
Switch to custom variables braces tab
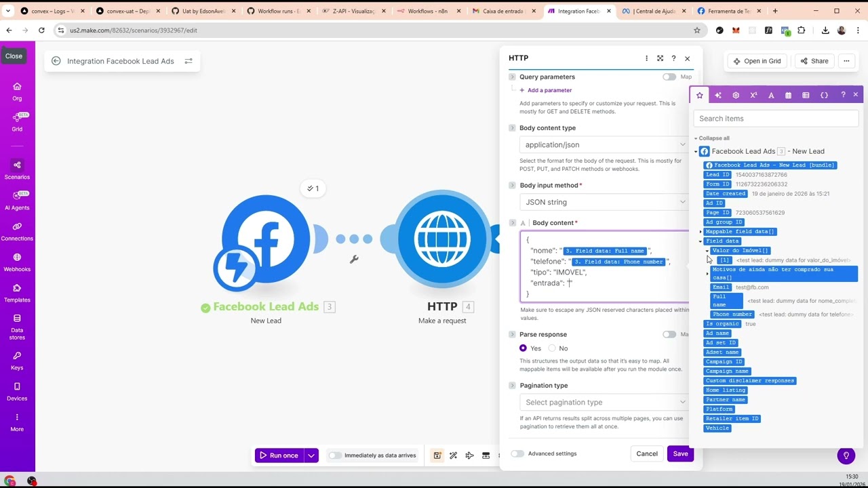(x=824, y=95)
